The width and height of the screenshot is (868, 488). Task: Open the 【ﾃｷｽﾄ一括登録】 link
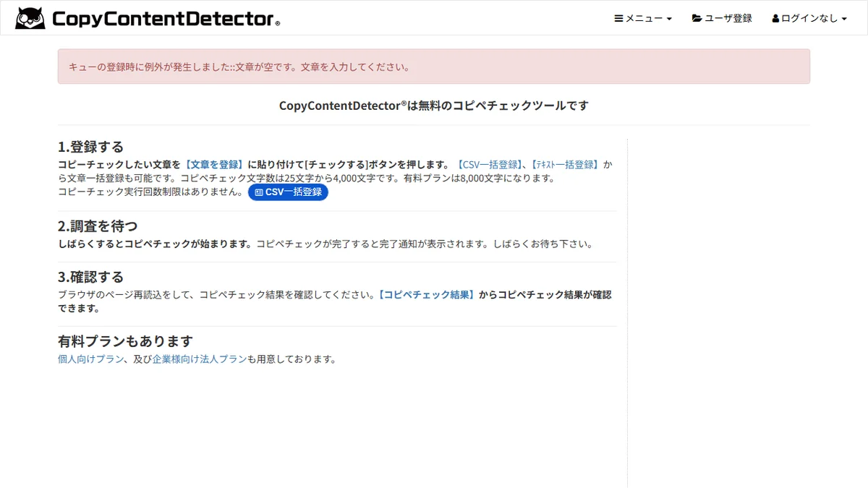coord(566,165)
